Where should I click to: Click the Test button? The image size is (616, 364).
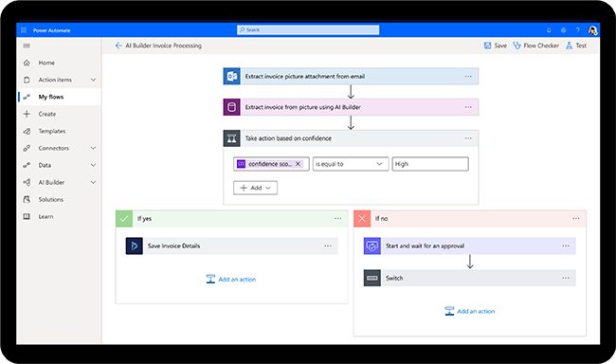(x=576, y=45)
